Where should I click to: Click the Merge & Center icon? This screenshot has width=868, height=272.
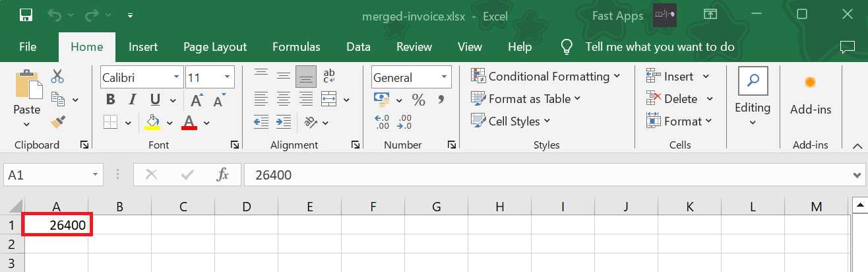click(x=329, y=99)
